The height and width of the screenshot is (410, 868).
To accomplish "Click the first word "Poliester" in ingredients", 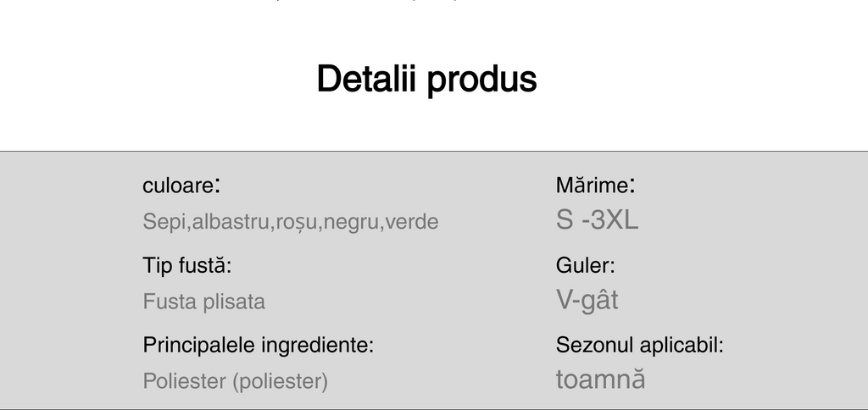I will tap(184, 381).
